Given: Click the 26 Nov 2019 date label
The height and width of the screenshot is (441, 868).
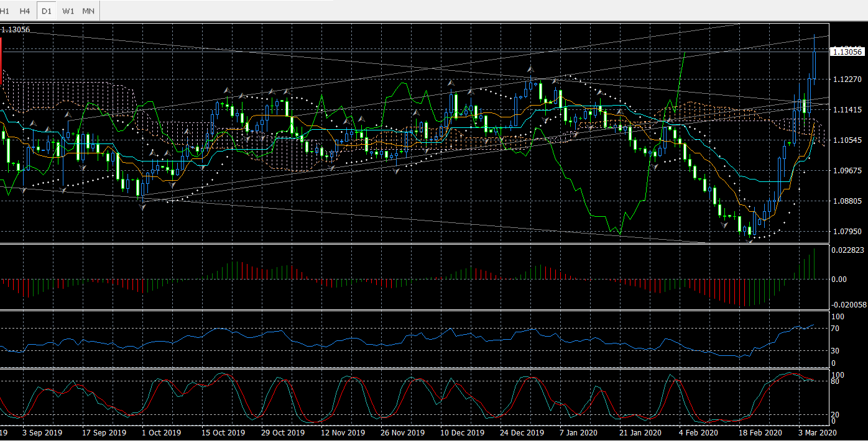Looking at the screenshot, I should coord(402,432).
